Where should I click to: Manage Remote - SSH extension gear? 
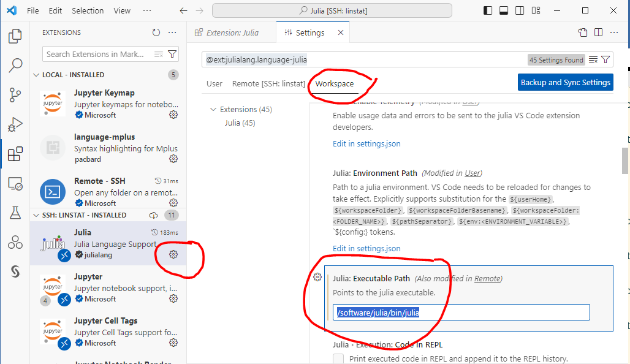pos(173,202)
